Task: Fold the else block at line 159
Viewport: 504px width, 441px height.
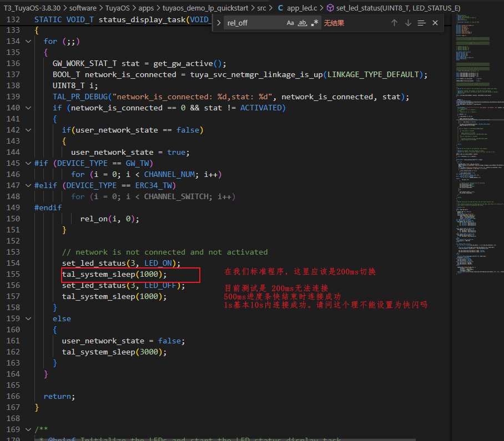Action: pyautogui.click(x=28, y=318)
